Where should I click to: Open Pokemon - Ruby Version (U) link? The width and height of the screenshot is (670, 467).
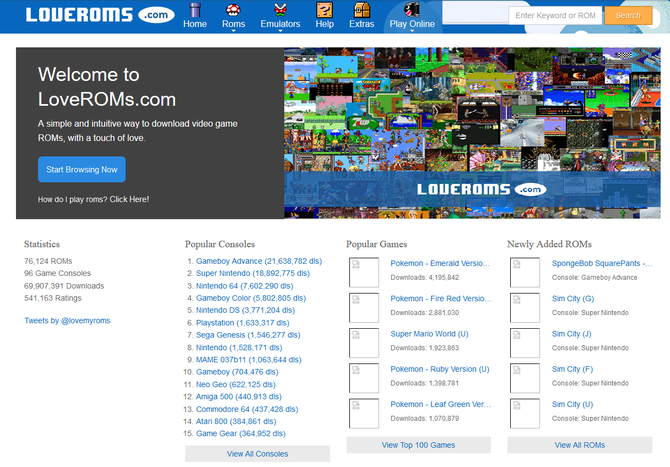coord(440,369)
